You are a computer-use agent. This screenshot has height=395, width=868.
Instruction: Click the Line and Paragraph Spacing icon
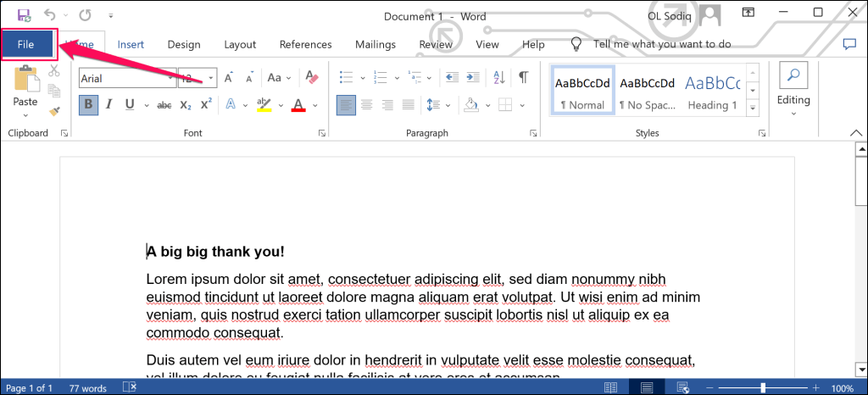tap(433, 104)
